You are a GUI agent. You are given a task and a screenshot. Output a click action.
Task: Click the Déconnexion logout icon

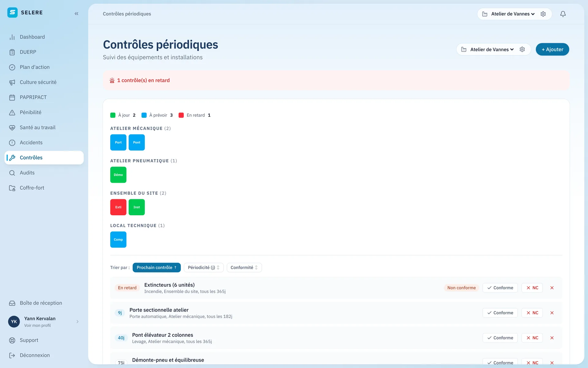[x=12, y=355]
